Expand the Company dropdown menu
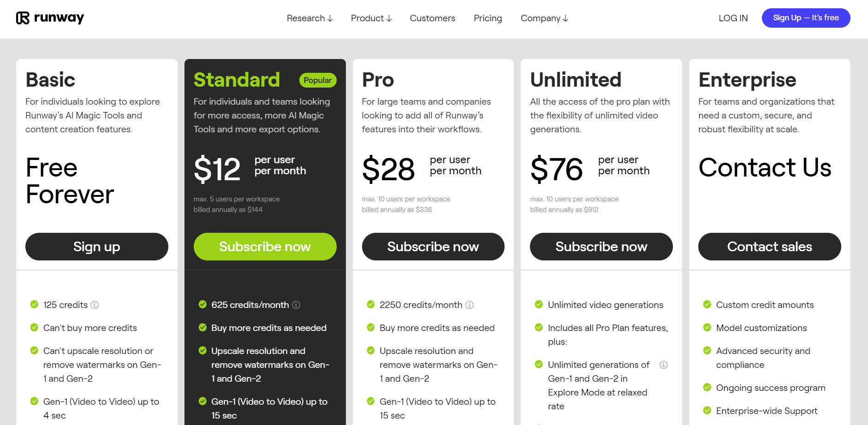The height and width of the screenshot is (425, 868). pyautogui.click(x=544, y=18)
